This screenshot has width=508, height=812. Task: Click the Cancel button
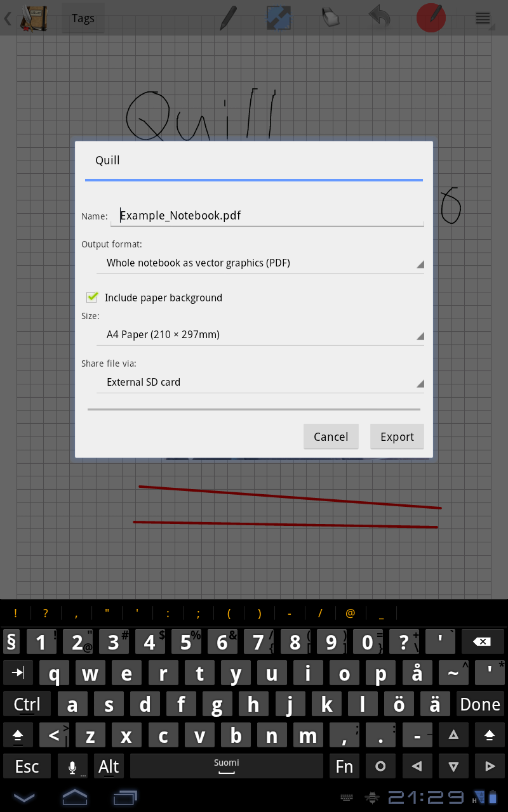pyautogui.click(x=331, y=436)
